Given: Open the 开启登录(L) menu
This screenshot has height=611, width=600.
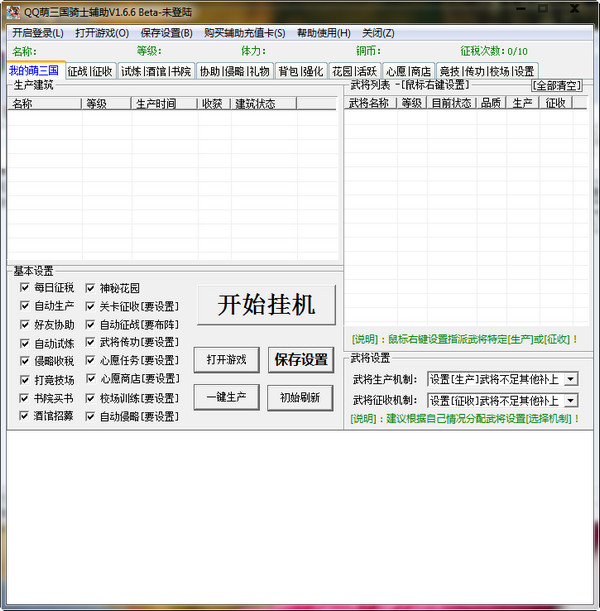Looking at the screenshot, I should coord(37,33).
